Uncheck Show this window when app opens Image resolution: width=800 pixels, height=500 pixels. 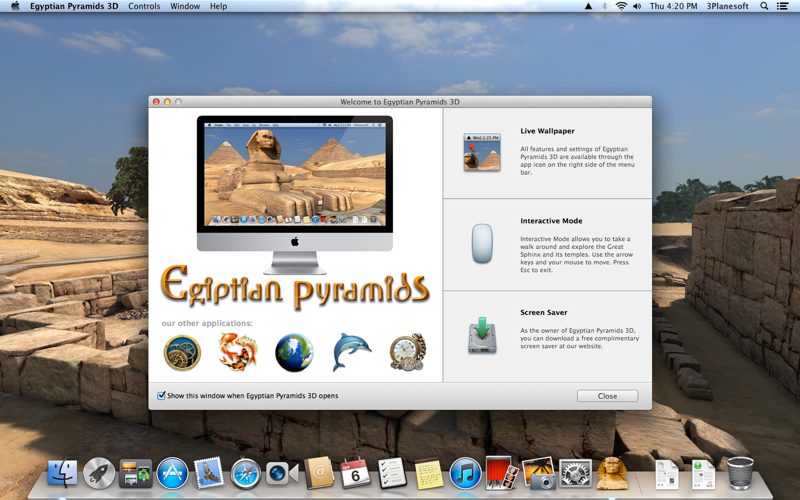(161, 395)
